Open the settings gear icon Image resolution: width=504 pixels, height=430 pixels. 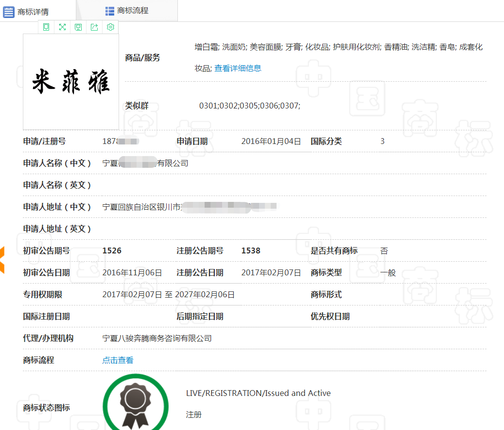click(x=110, y=27)
